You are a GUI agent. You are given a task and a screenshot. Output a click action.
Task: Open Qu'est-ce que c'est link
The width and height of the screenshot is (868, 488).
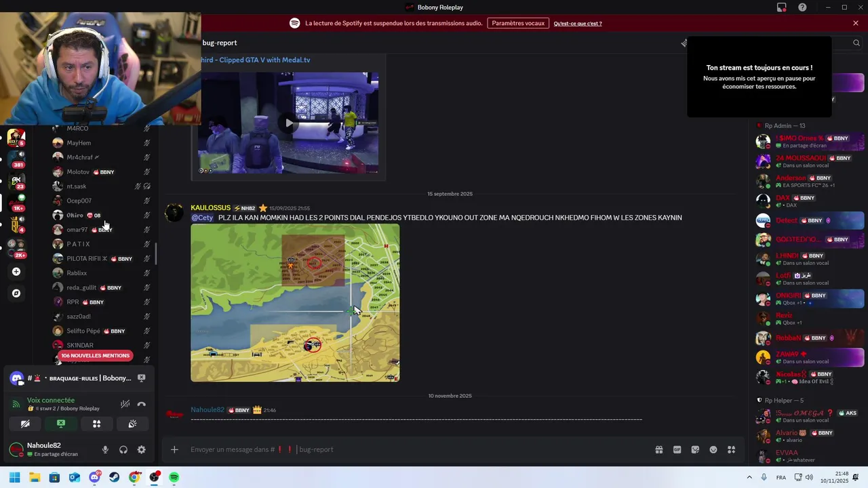(578, 24)
